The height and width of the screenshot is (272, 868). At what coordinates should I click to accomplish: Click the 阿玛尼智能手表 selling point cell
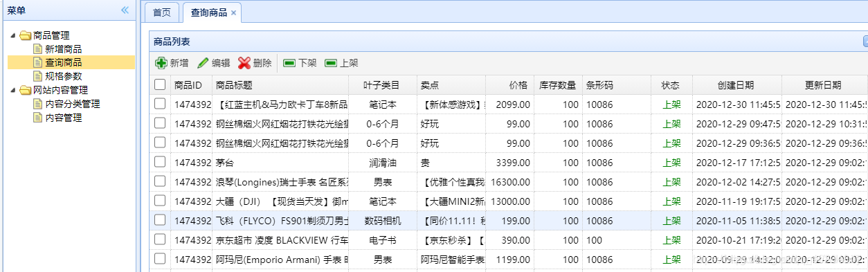[451, 260]
